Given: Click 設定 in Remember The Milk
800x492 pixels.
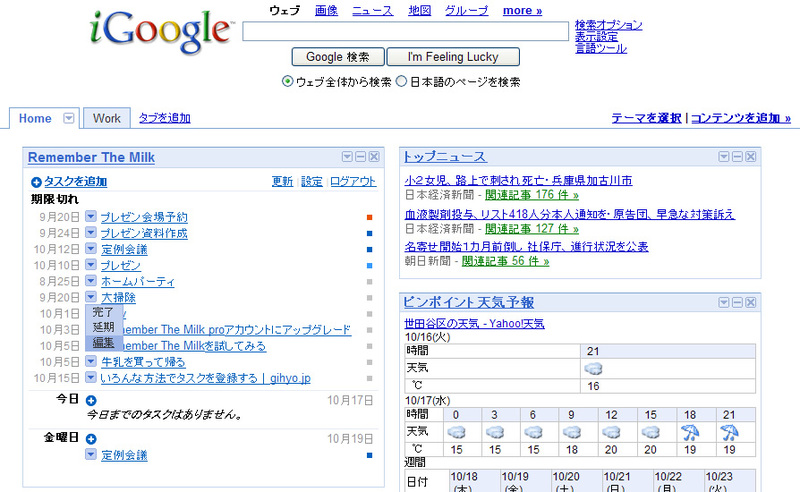Looking at the screenshot, I should [x=312, y=182].
